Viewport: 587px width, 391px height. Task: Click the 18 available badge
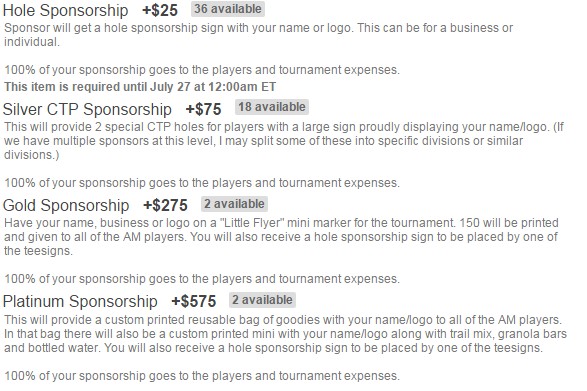(272, 107)
